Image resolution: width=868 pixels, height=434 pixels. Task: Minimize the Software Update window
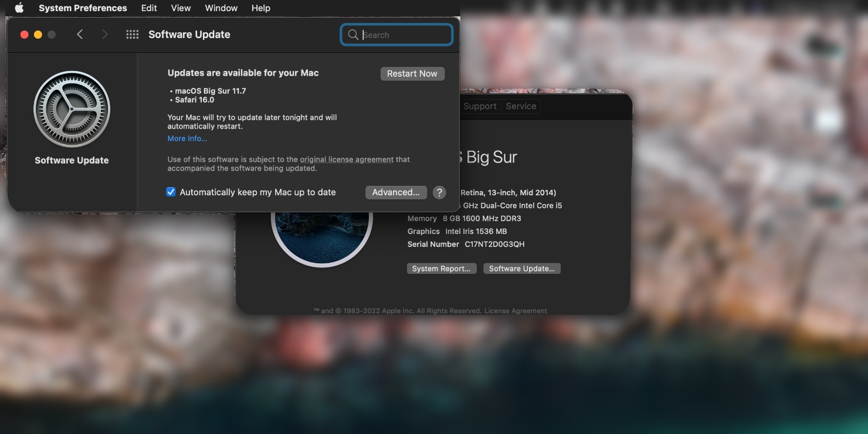pyautogui.click(x=38, y=35)
